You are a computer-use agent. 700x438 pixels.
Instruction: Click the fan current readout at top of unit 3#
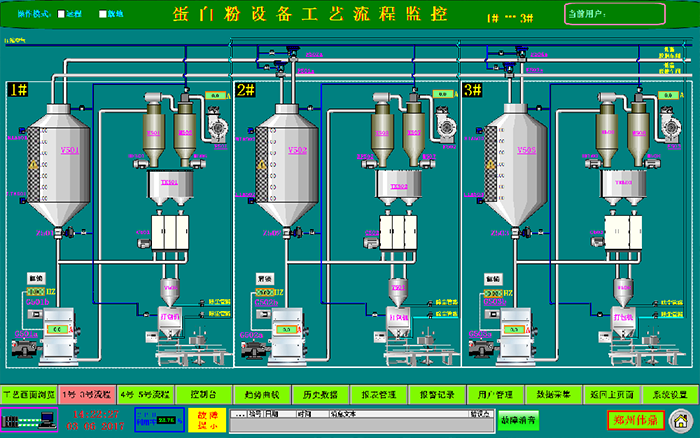click(668, 95)
